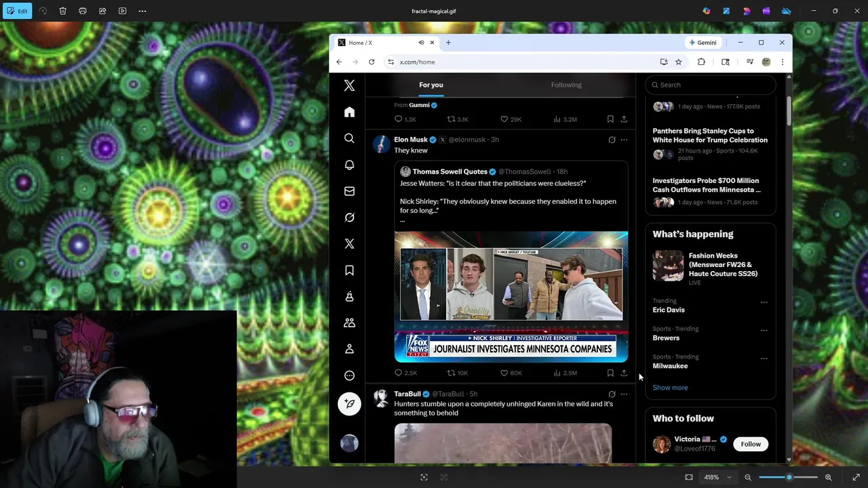Follow Victoria @Loveof1776
Image resolution: width=868 pixels, height=488 pixels.
click(751, 444)
